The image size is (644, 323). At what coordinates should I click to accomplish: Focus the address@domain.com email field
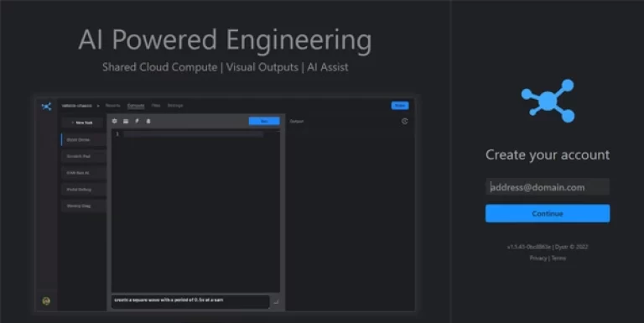point(548,187)
